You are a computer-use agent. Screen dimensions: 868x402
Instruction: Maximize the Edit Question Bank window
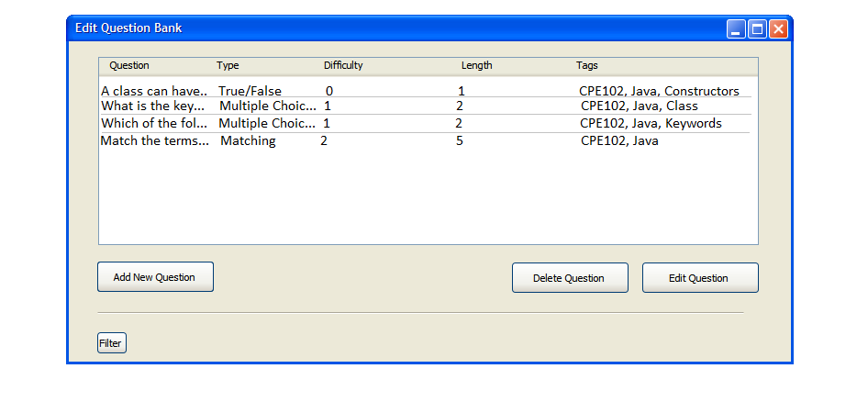(x=757, y=29)
